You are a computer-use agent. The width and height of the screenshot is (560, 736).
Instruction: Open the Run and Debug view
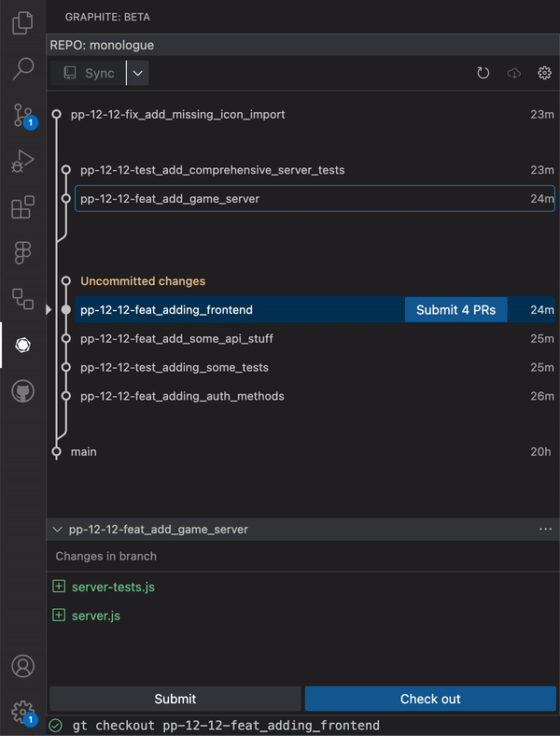[22, 162]
